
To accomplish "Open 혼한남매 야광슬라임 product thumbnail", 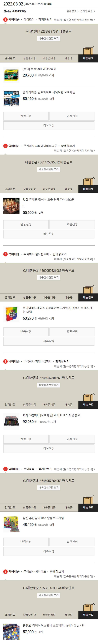I will [11, 75].
